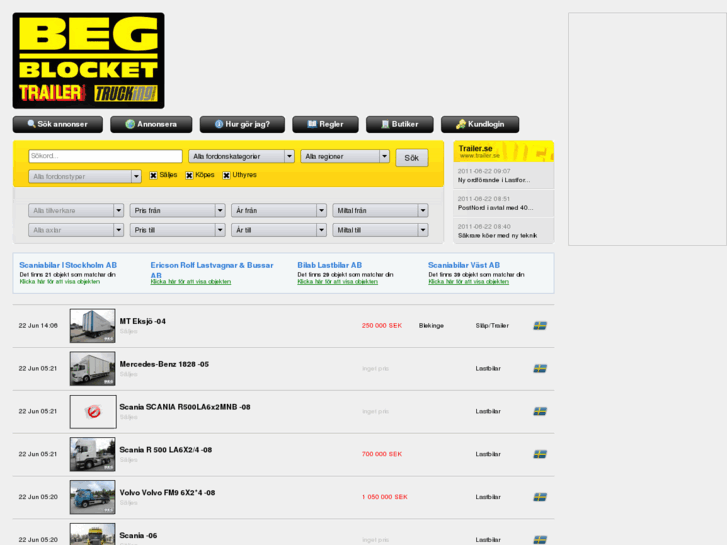The width and height of the screenshot is (727, 545).
Task: Open Scania -06 listing title
Action: [x=138, y=535]
